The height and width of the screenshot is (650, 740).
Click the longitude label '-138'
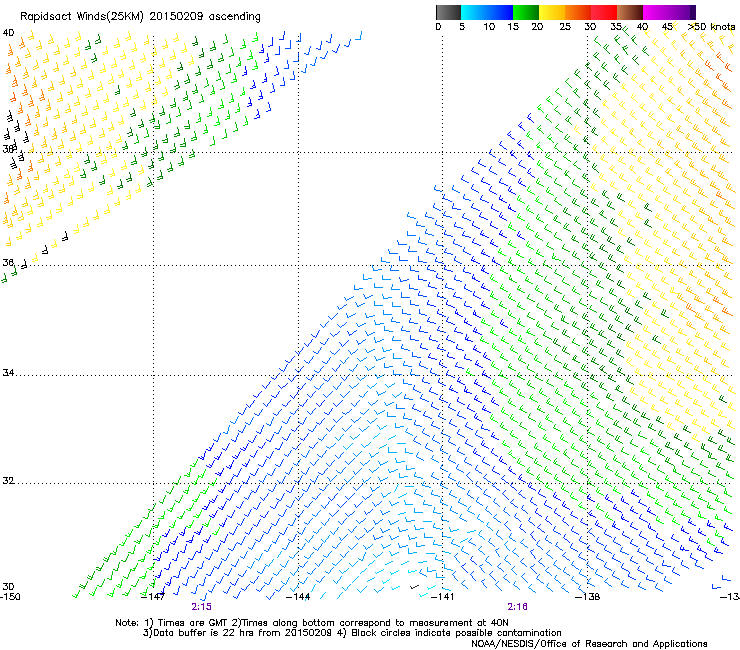coord(588,597)
